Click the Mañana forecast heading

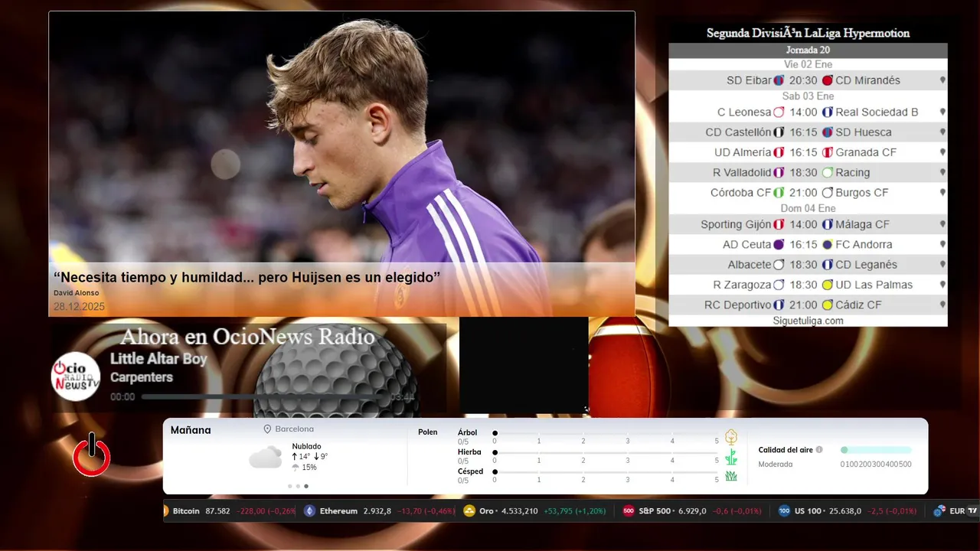click(x=191, y=430)
